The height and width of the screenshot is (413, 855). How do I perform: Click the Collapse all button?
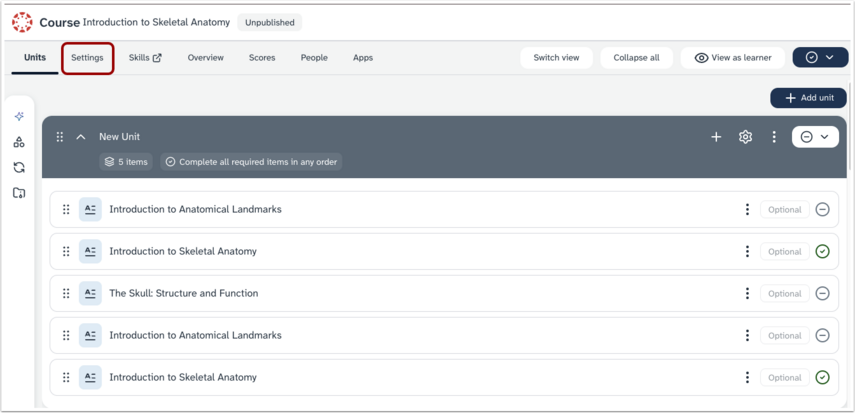[636, 57]
